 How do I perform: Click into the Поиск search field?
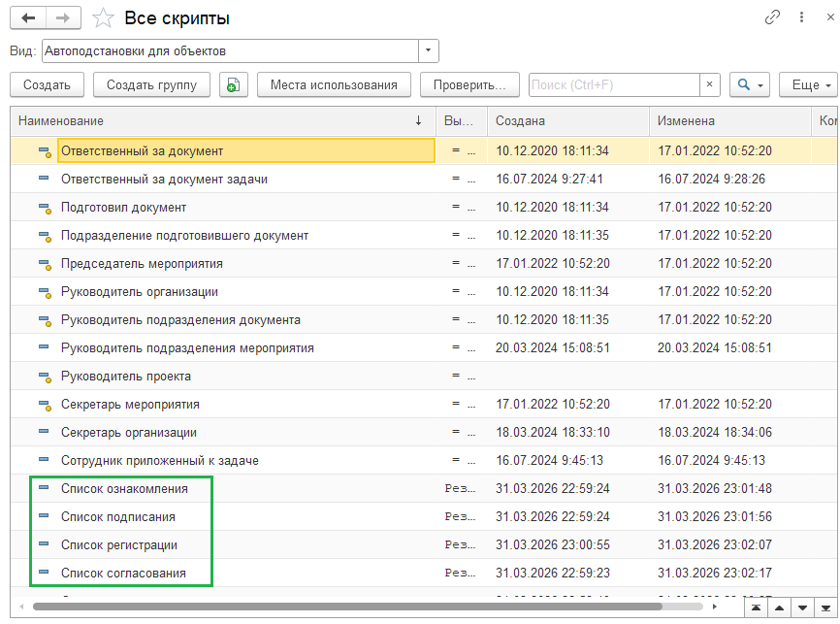click(613, 85)
